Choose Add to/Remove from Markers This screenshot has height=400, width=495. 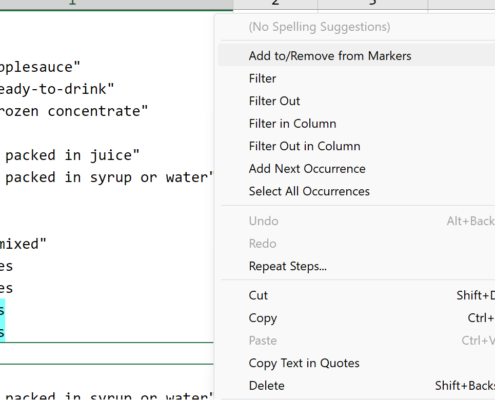coord(356,56)
